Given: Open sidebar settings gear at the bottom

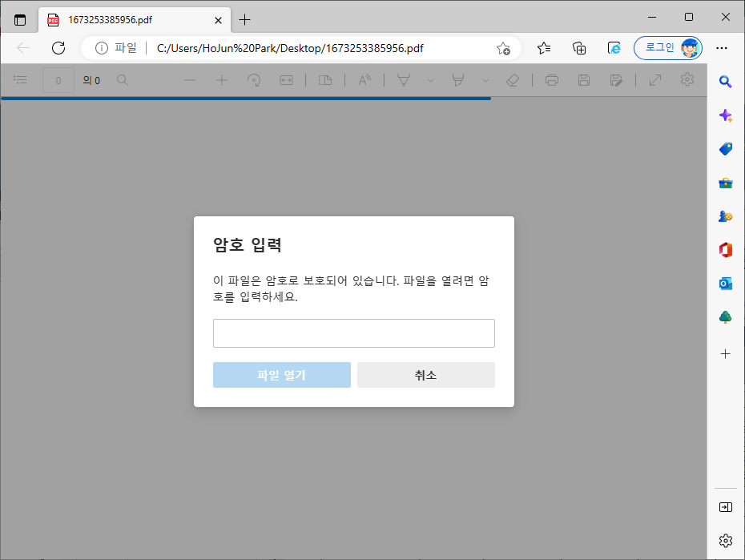Looking at the screenshot, I should (x=726, y=541).
